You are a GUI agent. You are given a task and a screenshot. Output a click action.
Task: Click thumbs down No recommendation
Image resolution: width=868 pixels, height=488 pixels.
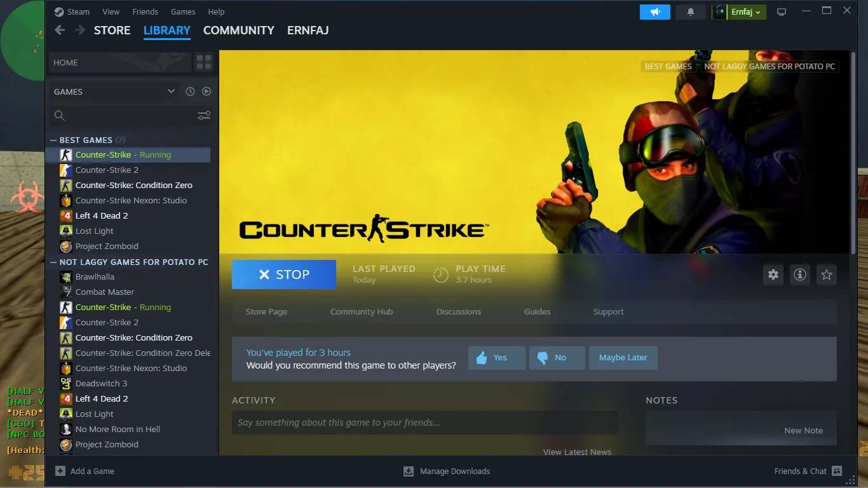click(557, 358)
